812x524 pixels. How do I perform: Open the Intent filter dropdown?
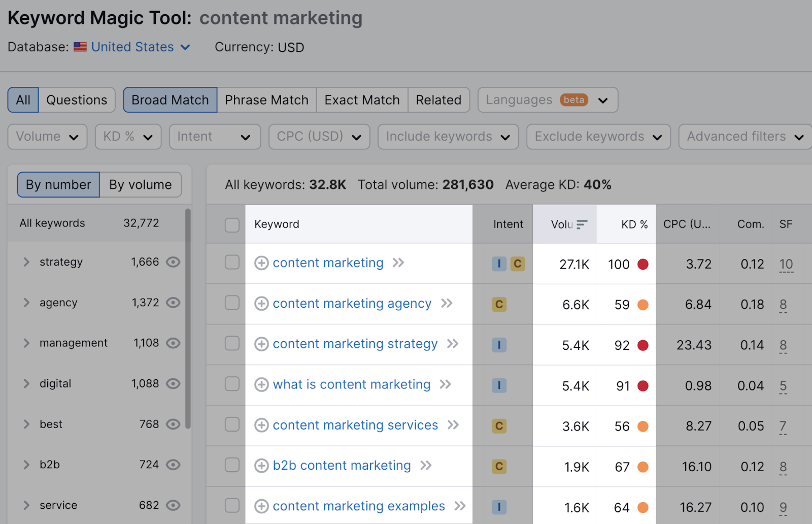click(215, 137)
